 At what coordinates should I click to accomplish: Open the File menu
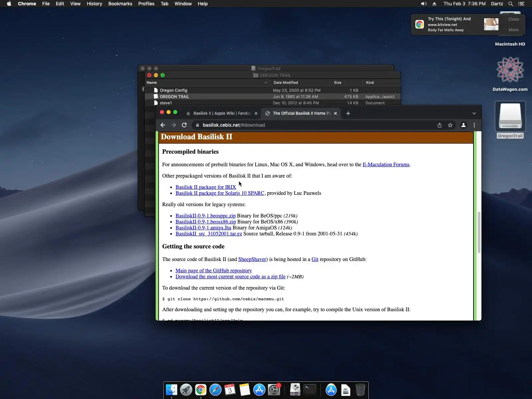(x=46, y=4)
